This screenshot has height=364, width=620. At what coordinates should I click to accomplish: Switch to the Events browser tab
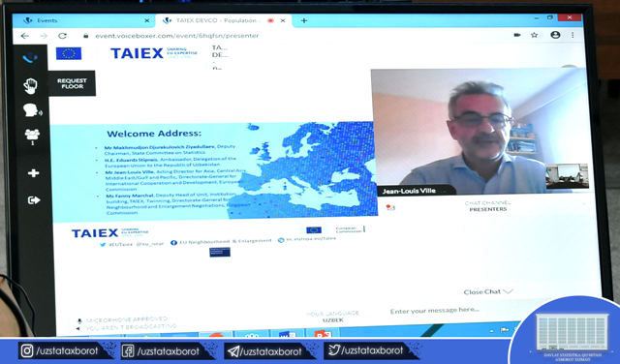pos(84,20)
